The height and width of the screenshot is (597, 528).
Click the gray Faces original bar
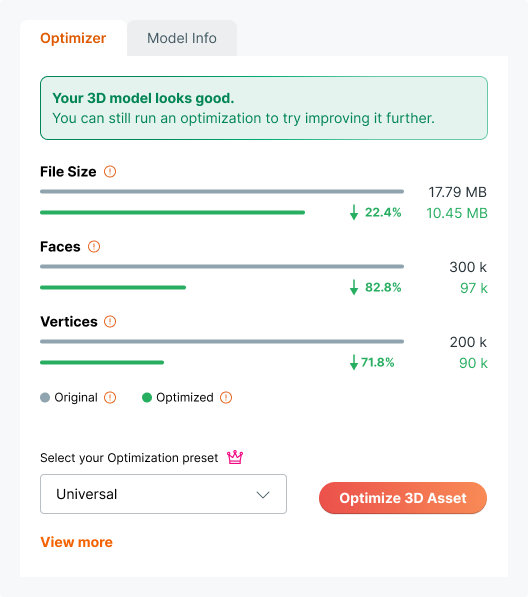coord(222,267)
